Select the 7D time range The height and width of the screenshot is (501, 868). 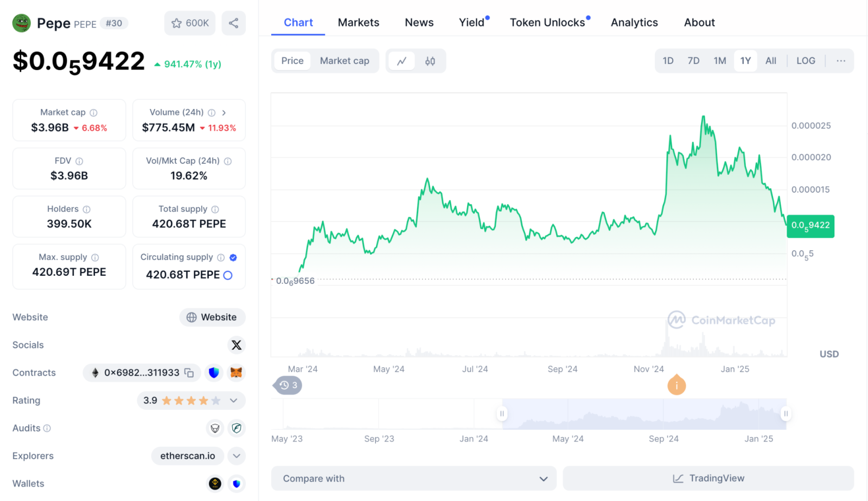tap(693, 61)
